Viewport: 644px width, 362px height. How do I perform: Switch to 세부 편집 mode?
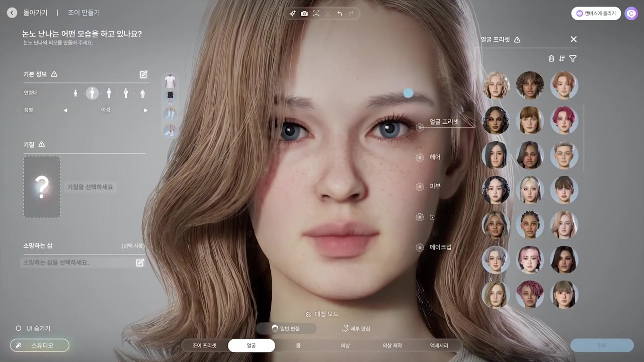(x=356, y=328)
